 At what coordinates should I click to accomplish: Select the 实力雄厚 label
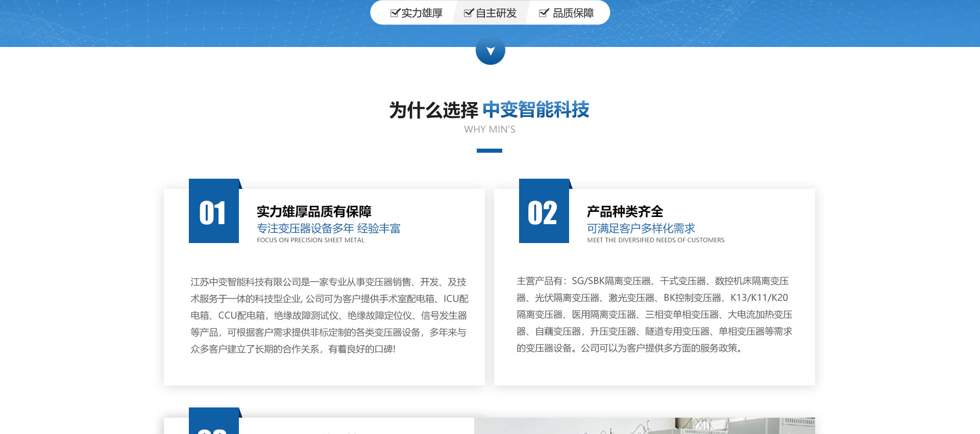[422, 13]
